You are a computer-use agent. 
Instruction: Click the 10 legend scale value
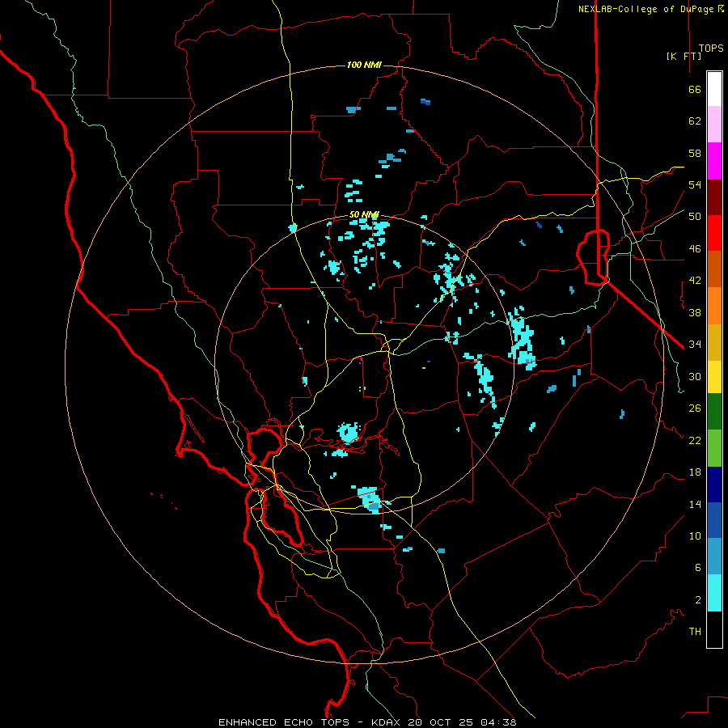(695, 536)
